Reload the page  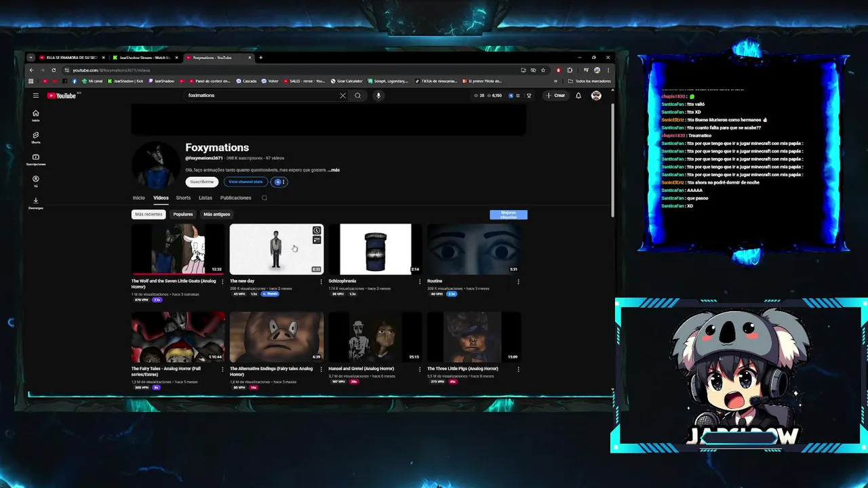click(54, 70)
